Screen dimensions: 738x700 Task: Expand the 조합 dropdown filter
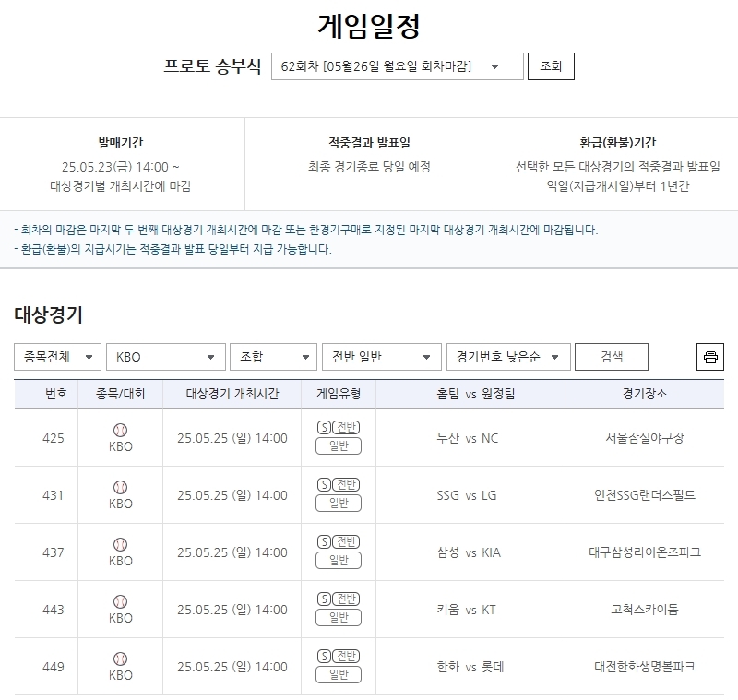pyautogui.click(x=273, y=357)
